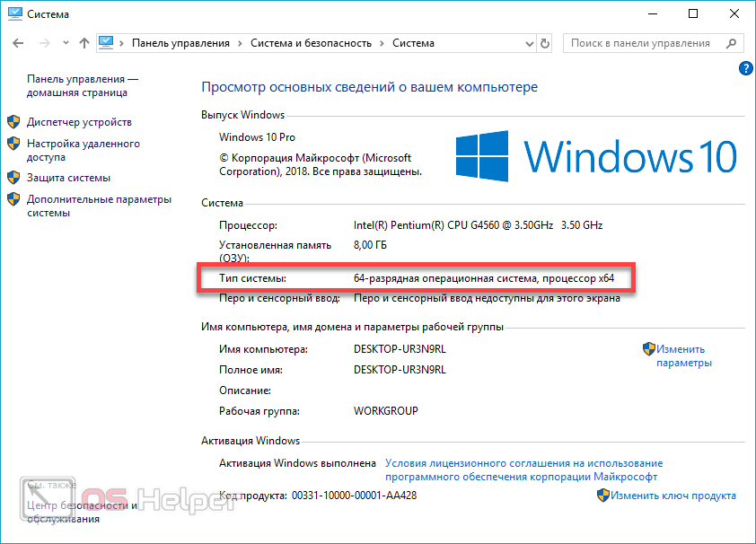Screen dimensions: 756x544
Task: Click product code 00331-10000-00001-AA428
Action: tap(354, 496)
